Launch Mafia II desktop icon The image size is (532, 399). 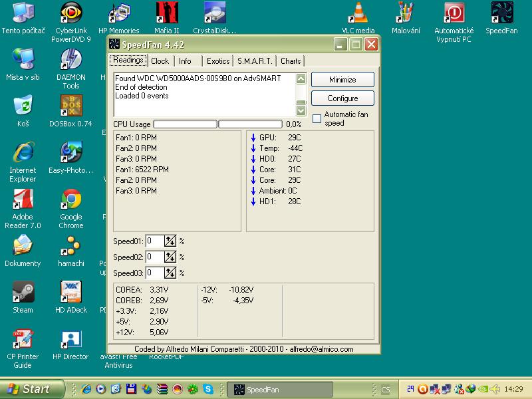click(166, 13)
